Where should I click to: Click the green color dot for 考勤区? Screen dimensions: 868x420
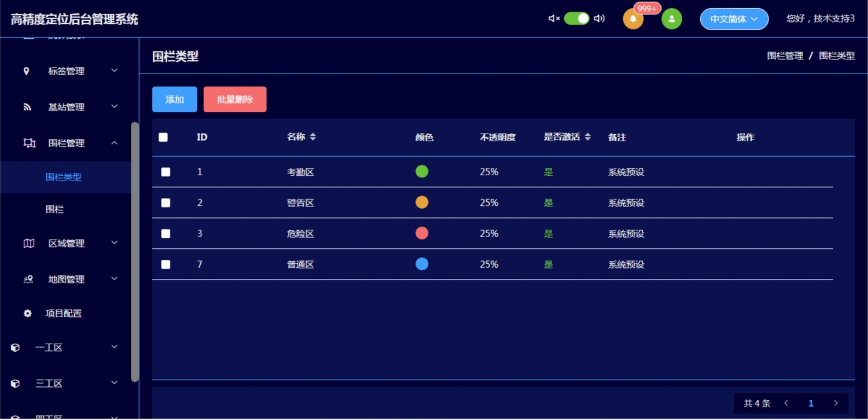422,171
